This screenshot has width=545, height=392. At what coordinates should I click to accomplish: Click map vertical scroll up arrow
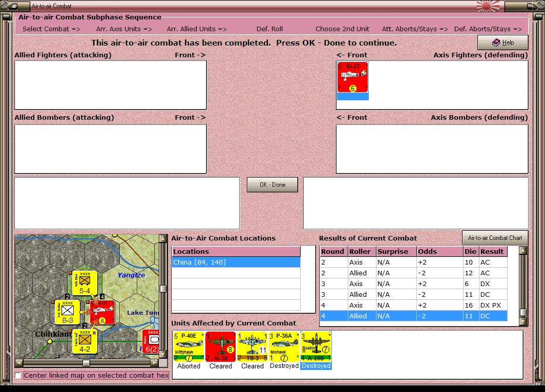163,238
